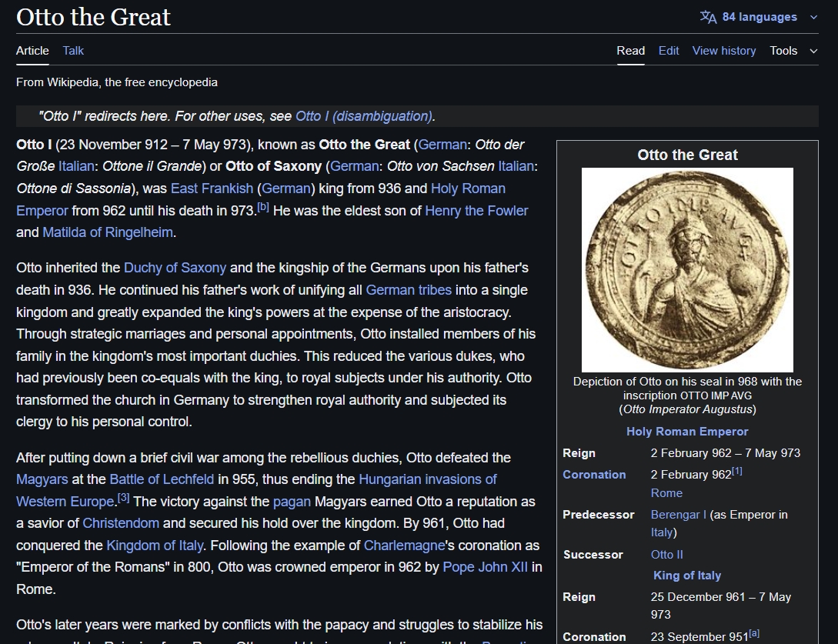Jump to citation [1] in infobox
This screenshot has height=644, width=838.
pos(737,471)
